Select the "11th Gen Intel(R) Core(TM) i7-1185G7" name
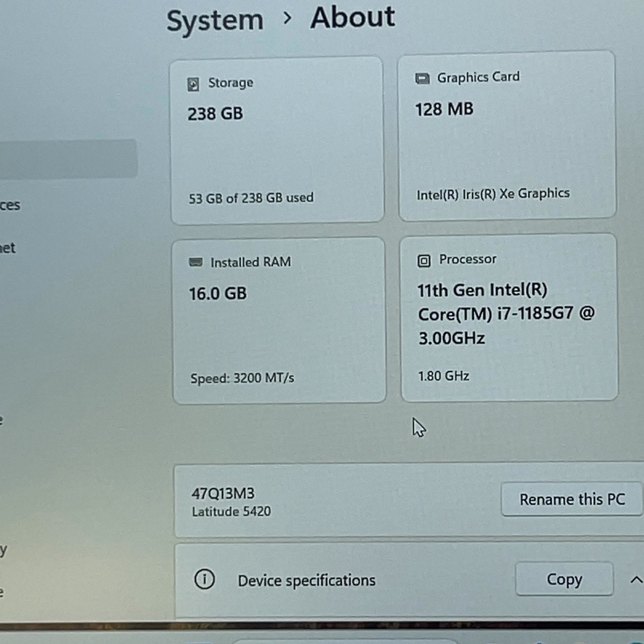 click(506, 314)
